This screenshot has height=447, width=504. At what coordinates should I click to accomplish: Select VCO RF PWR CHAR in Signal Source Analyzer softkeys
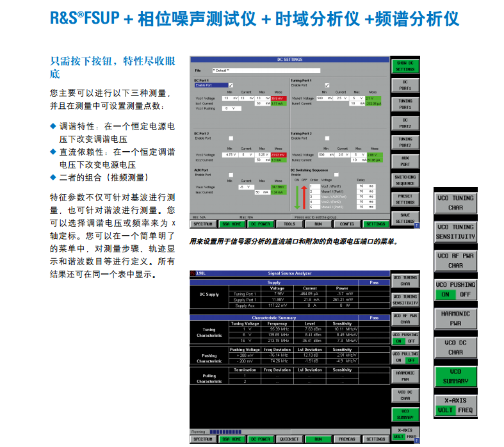405,319
